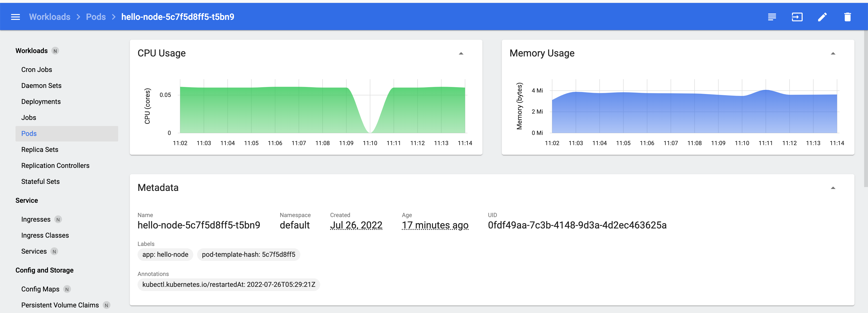Viewport: 868px width, 313px height.
Task: Click the N badge beside Config Maps
Action: coord(67,289)
